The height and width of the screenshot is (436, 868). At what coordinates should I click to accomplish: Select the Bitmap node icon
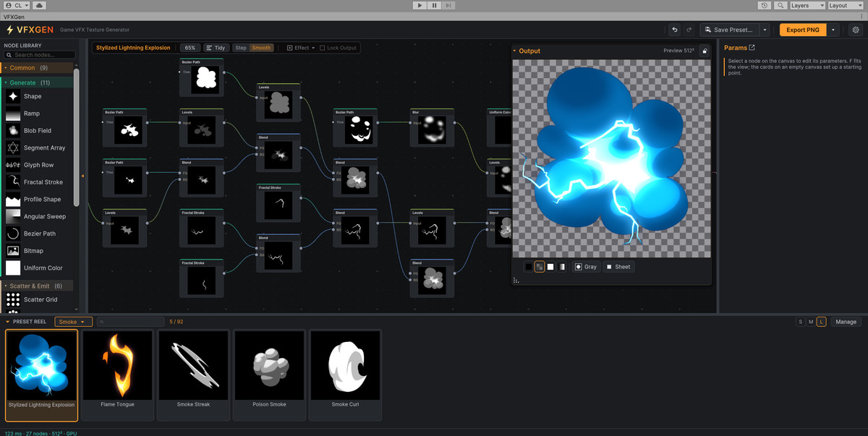coord(13,251)
